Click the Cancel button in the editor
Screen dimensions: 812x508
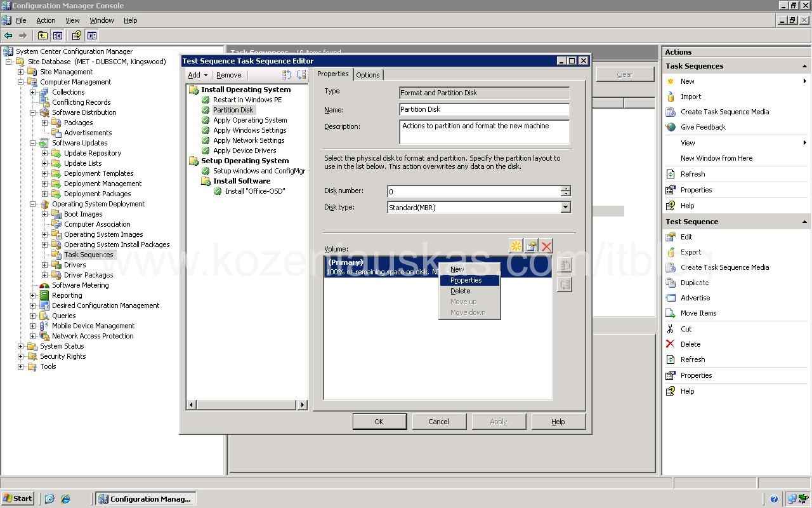click(438, 422)
